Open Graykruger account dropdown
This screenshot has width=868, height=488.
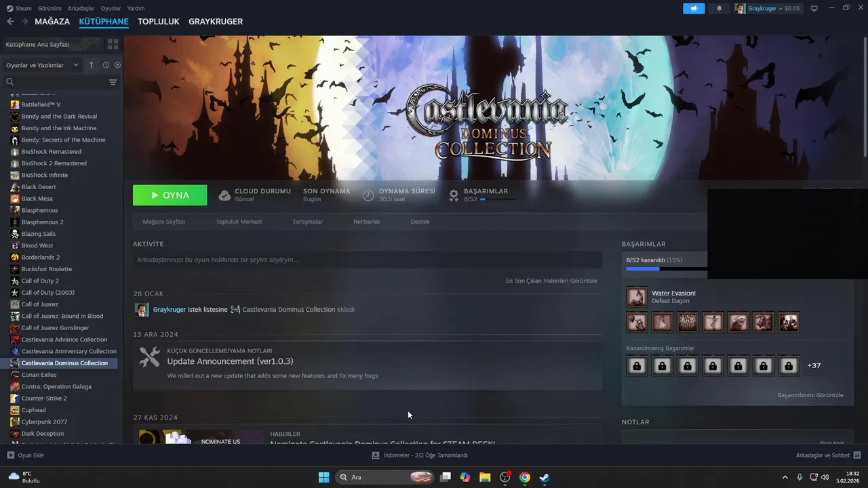click(x=768, y=8)
